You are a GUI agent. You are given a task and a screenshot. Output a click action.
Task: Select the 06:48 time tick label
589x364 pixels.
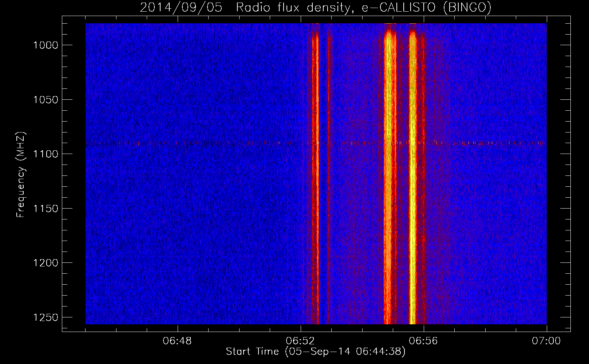pos(177,341)
